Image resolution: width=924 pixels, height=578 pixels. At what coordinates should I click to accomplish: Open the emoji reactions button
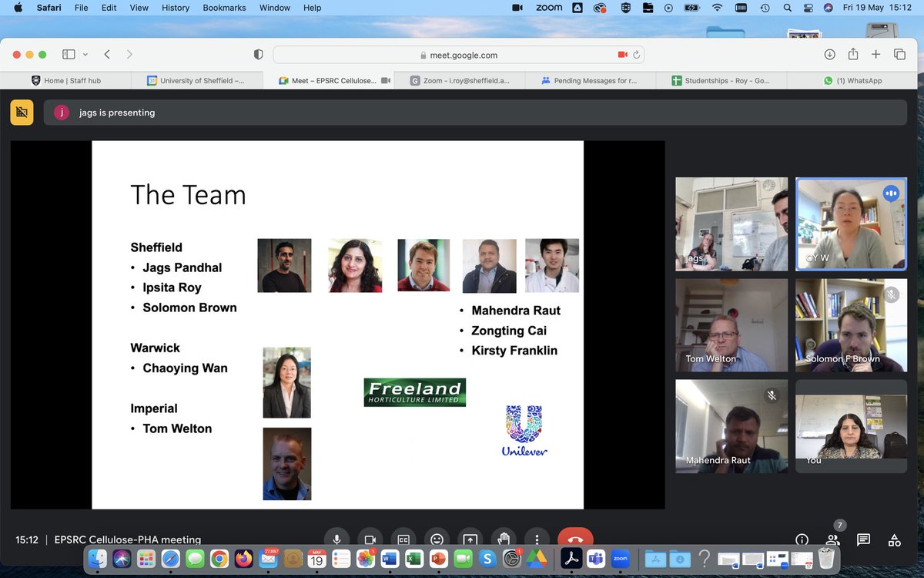click(437, 539)
